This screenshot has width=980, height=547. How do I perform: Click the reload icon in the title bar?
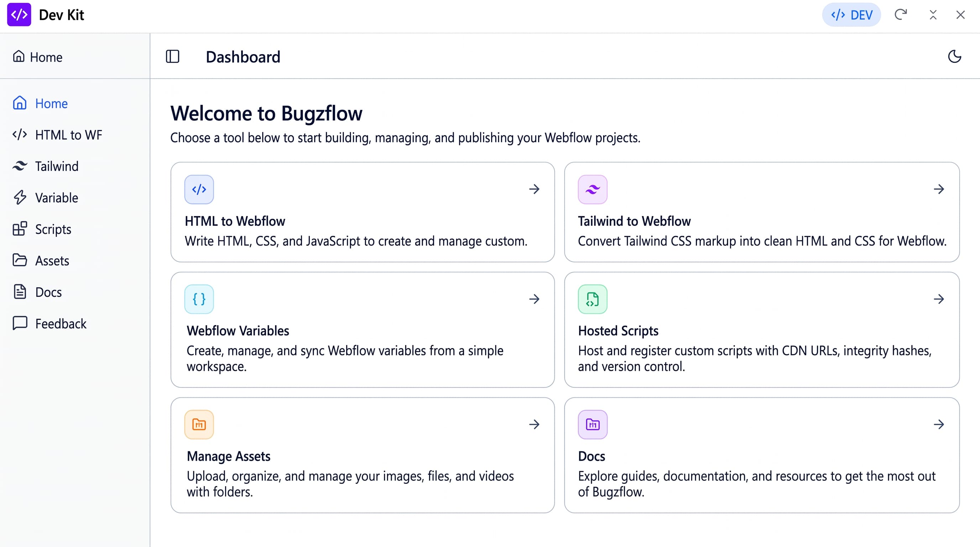click(x=901, y=15)
